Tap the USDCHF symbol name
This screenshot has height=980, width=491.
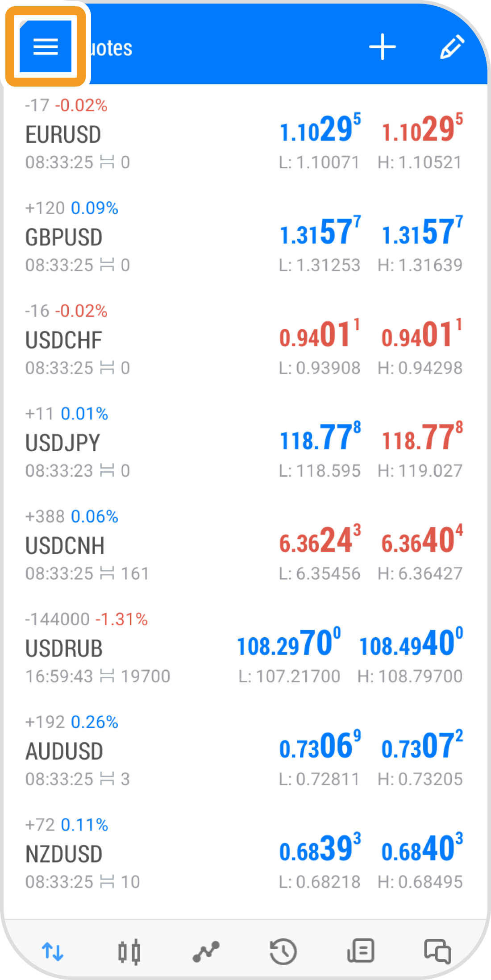[x=64, y=340]
